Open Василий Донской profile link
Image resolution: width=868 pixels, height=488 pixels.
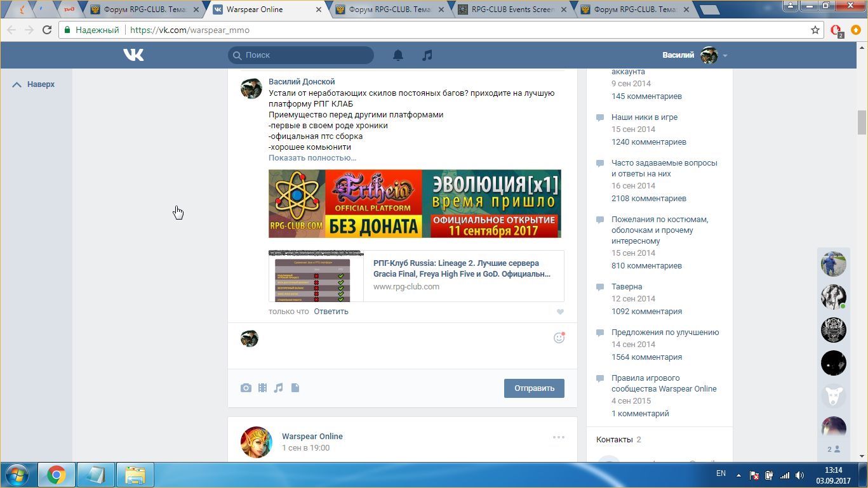pyautogui.click(x=302, y=82)
